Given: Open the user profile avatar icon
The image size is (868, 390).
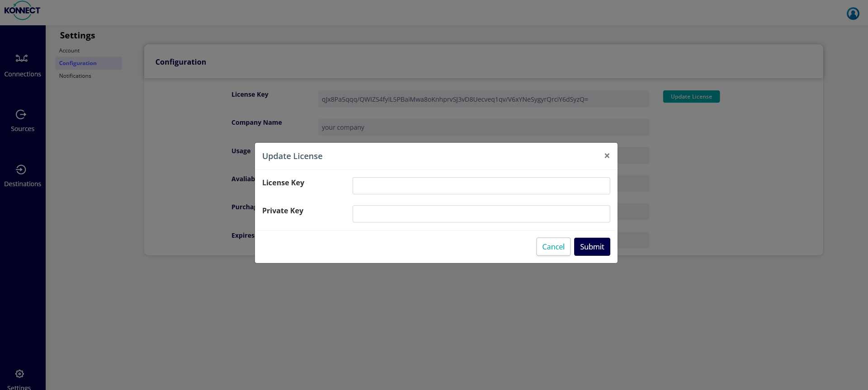Looking at the screenshot, I should coord(853,14).
